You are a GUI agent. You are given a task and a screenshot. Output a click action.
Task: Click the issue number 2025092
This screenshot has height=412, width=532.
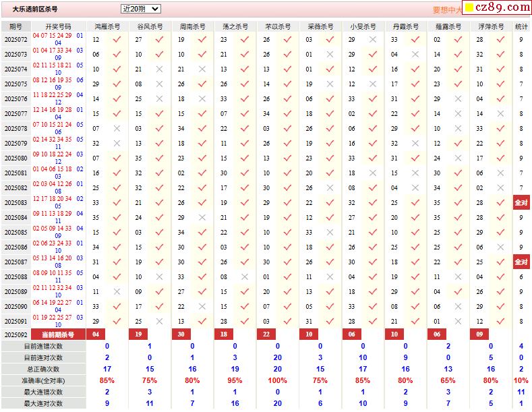[x=16, y=334]
